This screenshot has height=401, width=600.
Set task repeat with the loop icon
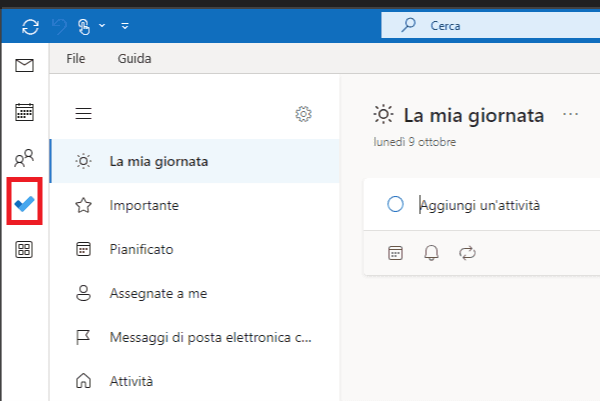(467, 253)
